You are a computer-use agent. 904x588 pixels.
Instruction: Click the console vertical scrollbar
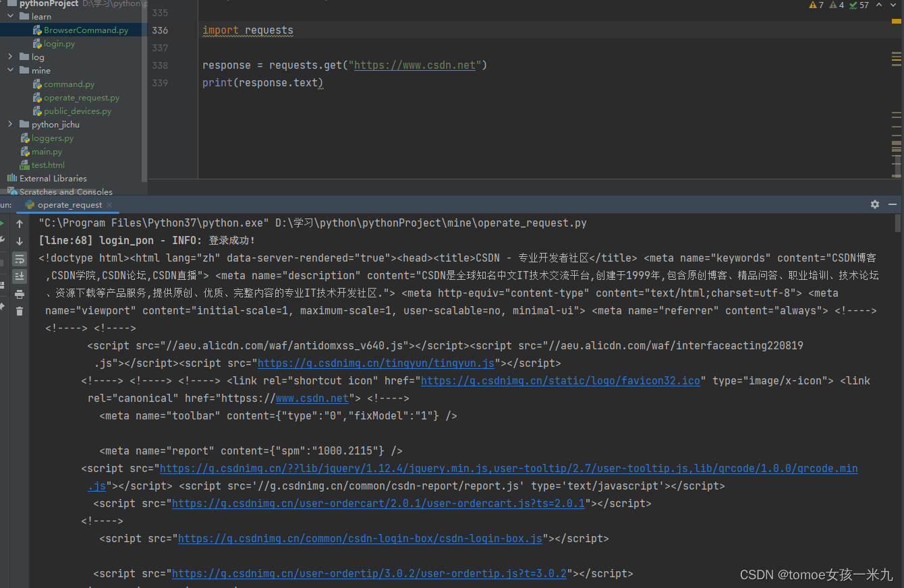(x=898, y=223)
